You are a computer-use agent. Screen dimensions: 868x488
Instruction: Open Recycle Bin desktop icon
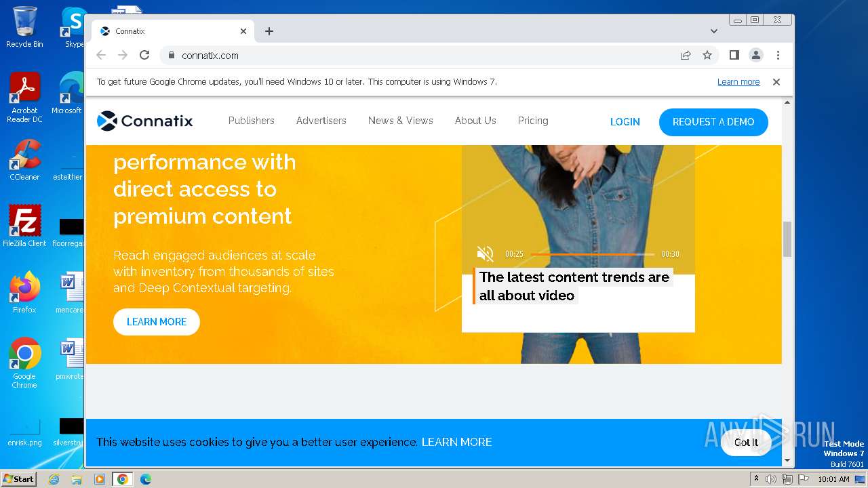pos(24,27)
